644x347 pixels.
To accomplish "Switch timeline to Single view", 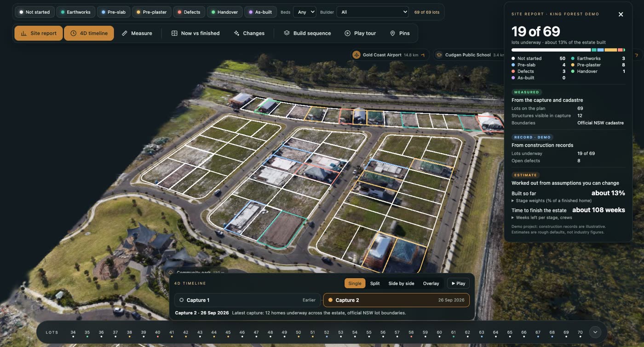I will [x=355, y=283].
